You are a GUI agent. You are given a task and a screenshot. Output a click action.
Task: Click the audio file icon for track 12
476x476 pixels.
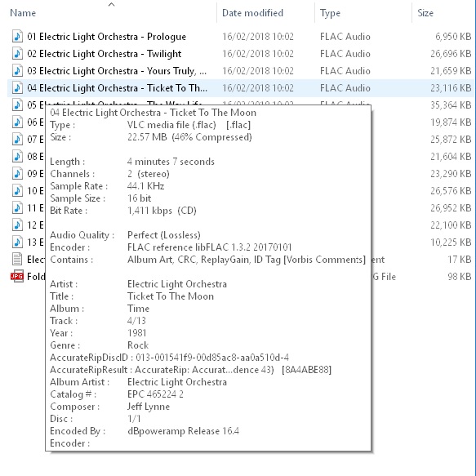pyautogui.click(x=17, y=225)
